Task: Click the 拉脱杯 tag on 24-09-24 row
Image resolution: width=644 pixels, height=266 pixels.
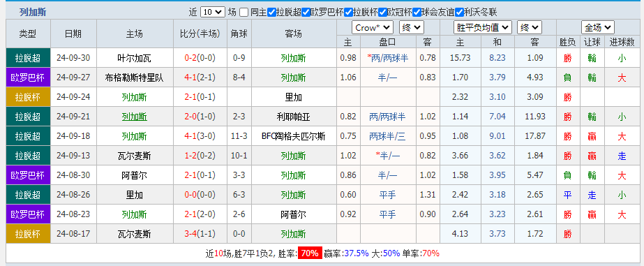Action: tap(29, 97)
